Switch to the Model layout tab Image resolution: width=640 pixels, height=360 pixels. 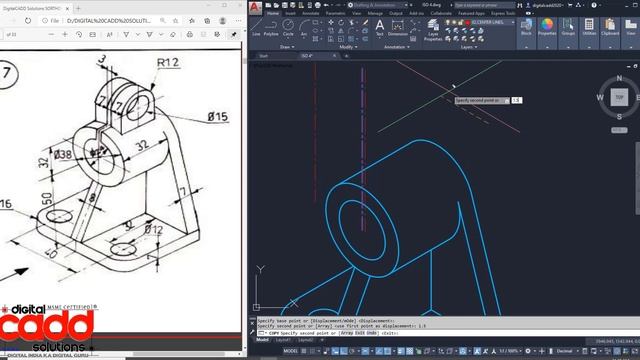(262, 340)
